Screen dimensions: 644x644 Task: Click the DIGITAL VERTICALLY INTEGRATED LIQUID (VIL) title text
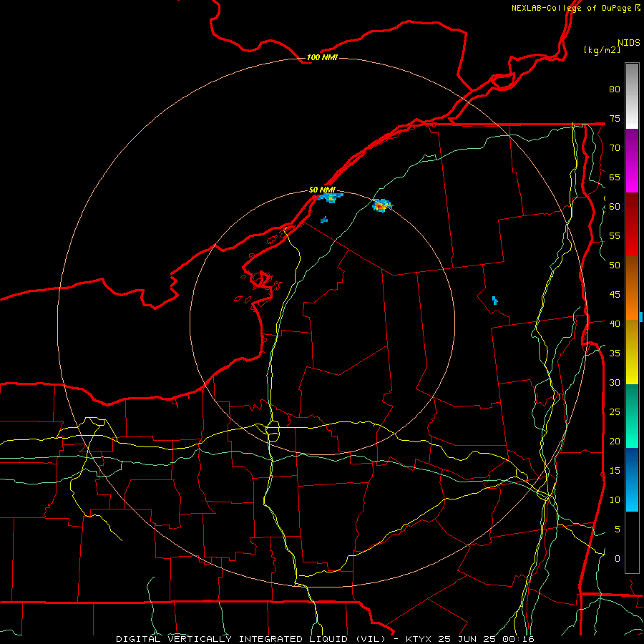[252, 639]
